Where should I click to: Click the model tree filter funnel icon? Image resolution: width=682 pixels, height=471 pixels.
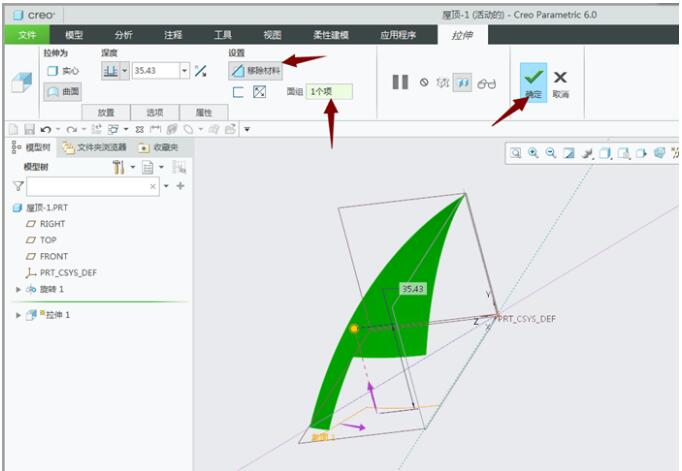18,186
